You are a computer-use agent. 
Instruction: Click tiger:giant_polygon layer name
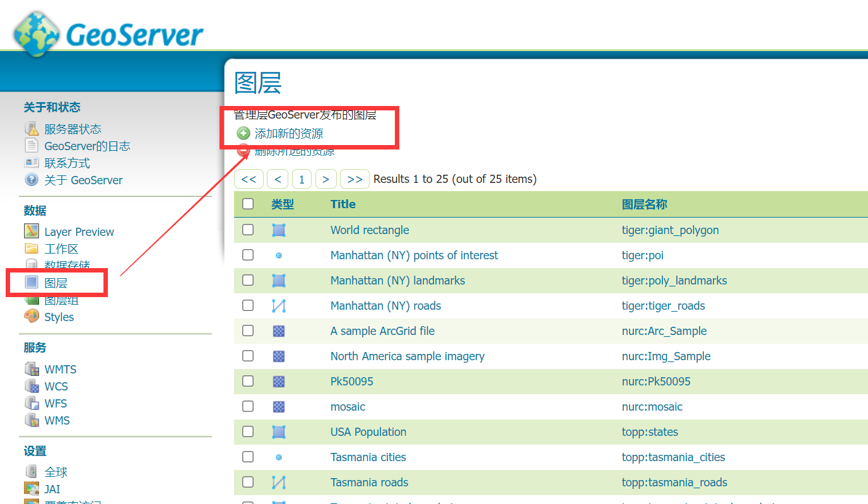coord(671,230)
